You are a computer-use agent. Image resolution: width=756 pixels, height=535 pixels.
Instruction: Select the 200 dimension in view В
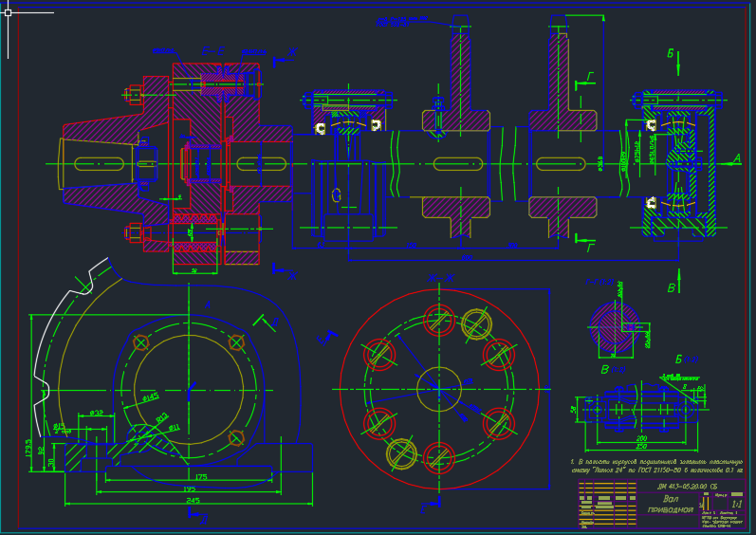(x=641, y=438)
